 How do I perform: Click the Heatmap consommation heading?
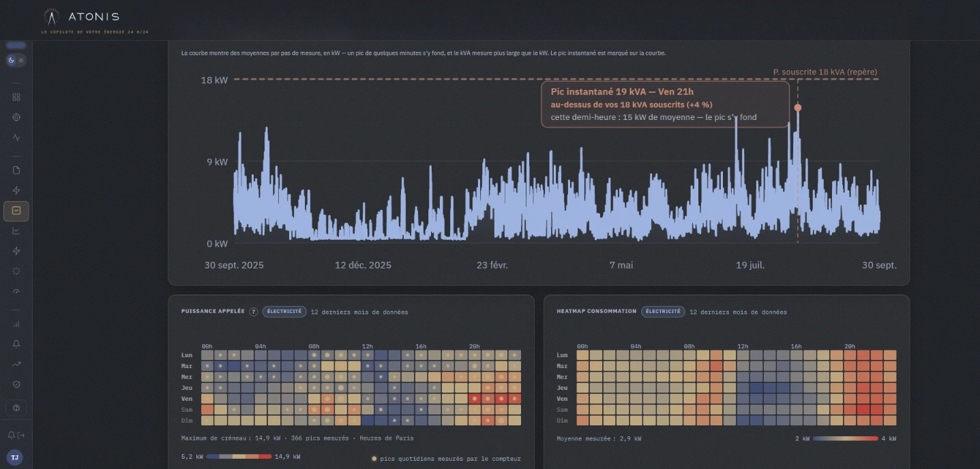click(597, 312)
